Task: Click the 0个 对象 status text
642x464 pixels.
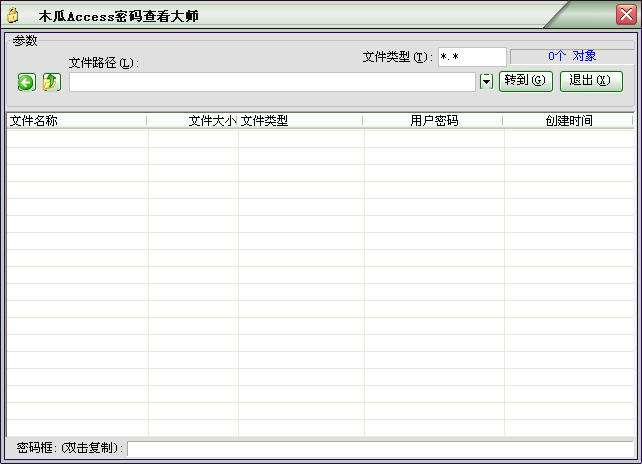Action: (x=572, y=56)
